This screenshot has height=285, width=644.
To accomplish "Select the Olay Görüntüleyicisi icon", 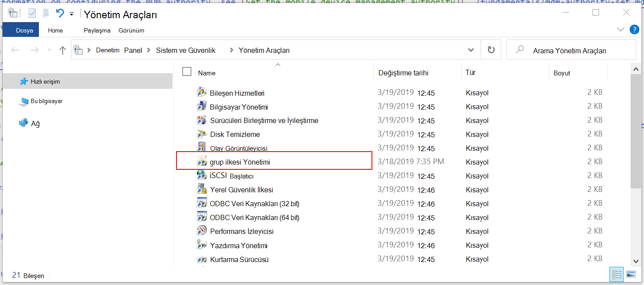I will (202, 147).
